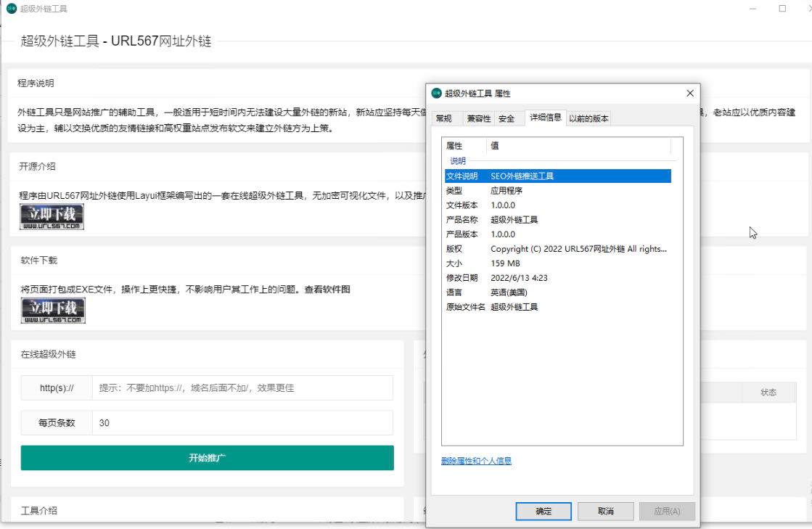Click the 应用(A) button

point(667,511)
